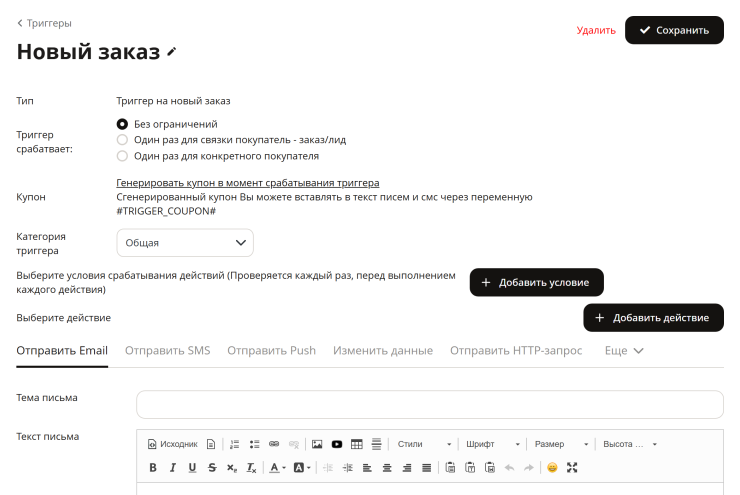
Task: Align text to the left
Action: (367, 468)
